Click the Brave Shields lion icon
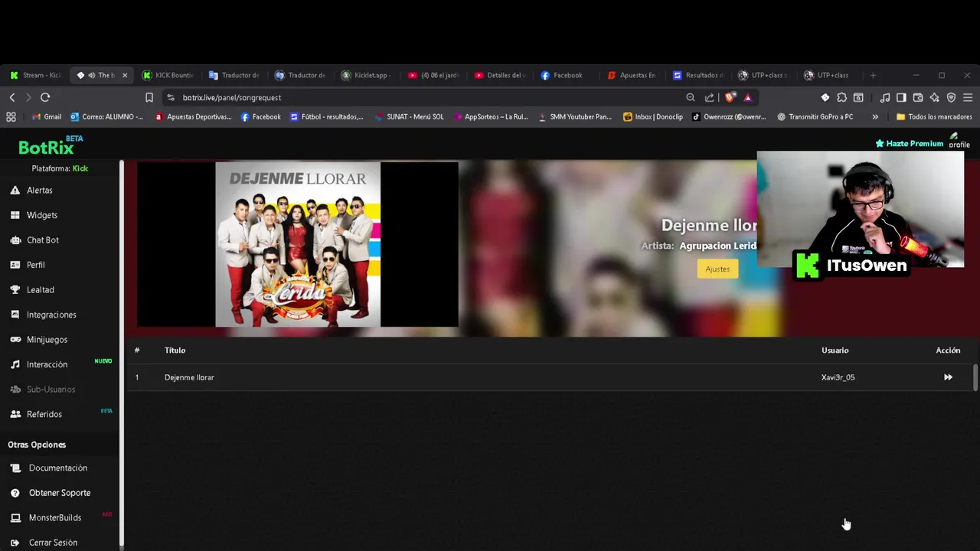 click(730, 97)
